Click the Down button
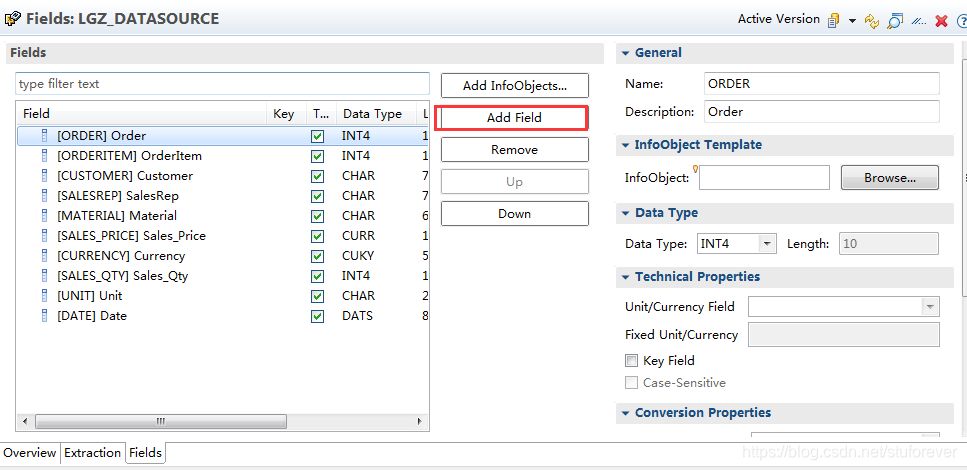Screen dimensions: 967x470 pos(515,213)
